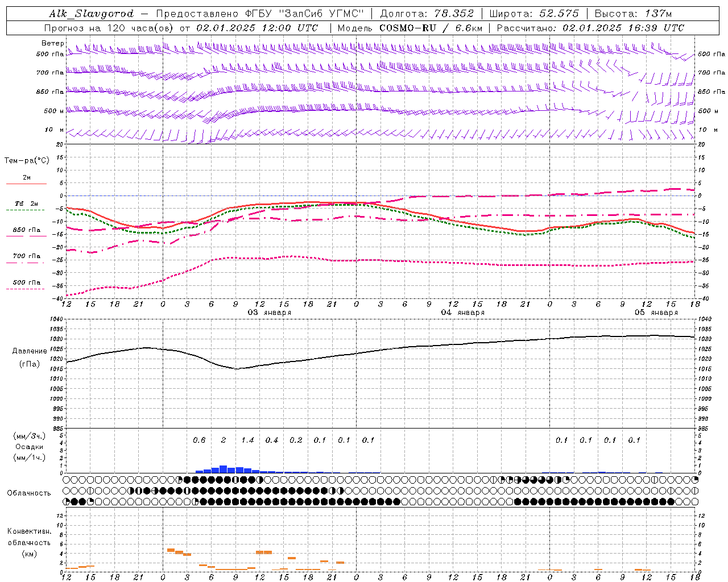Viewport: 728px width, 582px height.
Task: Click the Td 2м legend entry
Action: 27,203
